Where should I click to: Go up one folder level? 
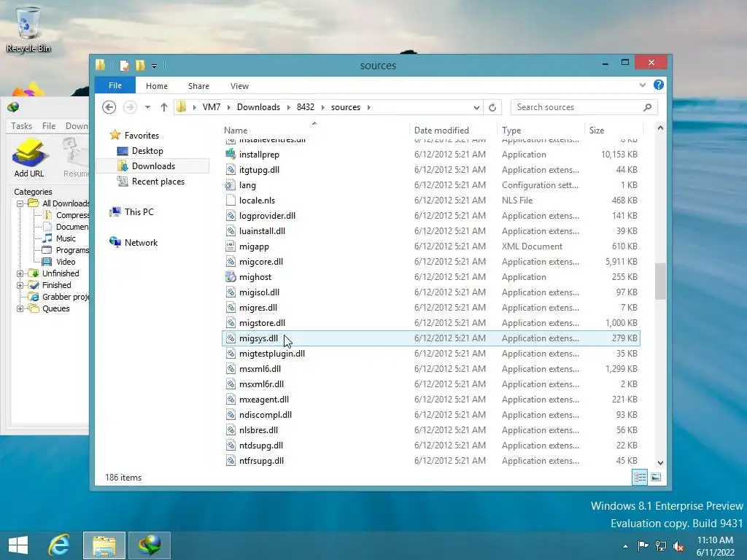click(164, 107)
